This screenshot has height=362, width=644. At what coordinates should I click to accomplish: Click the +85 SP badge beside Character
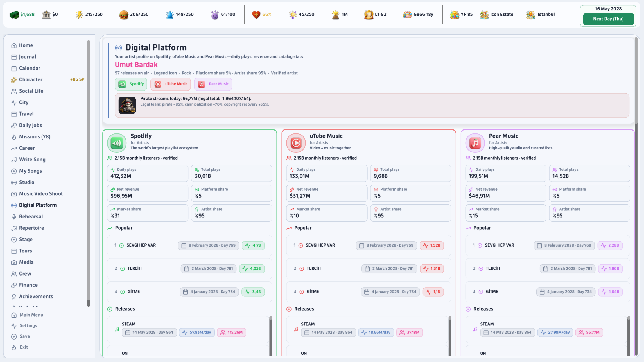(77, 79)
